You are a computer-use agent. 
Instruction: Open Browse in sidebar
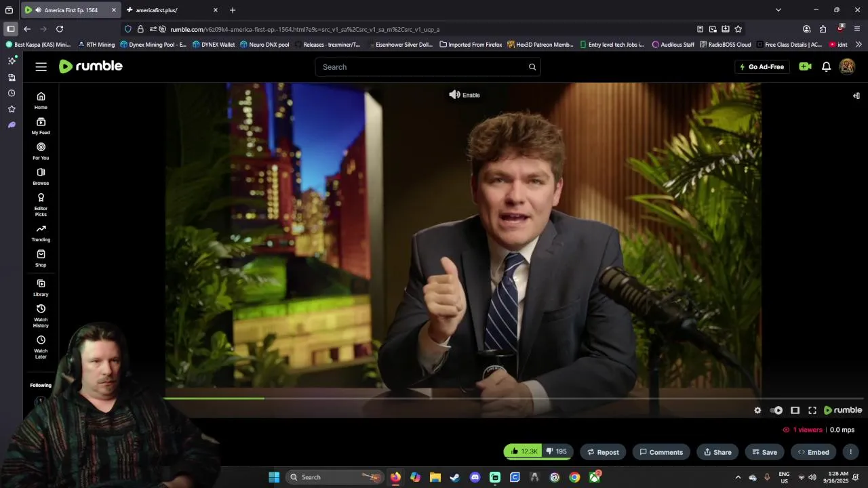coord(41,176)
